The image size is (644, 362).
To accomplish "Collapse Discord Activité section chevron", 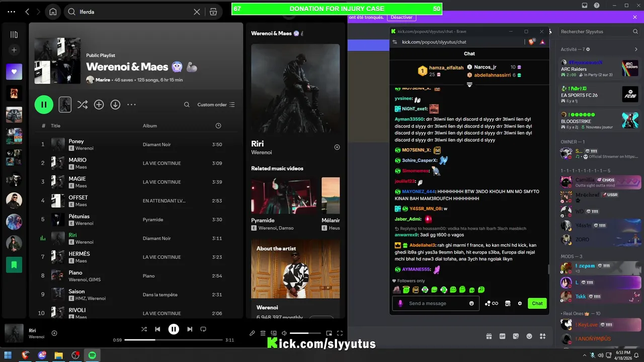I will tap(636, 49).
